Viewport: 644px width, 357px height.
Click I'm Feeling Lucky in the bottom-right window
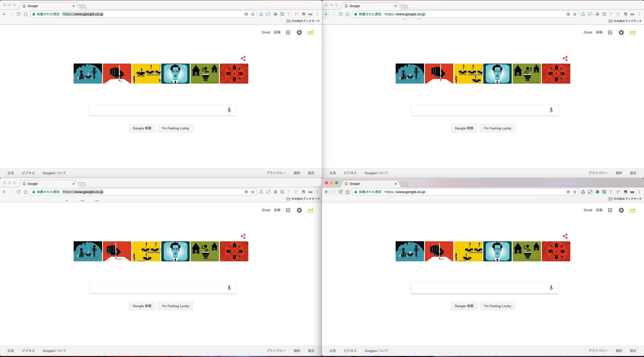click(x=498, y=306)
